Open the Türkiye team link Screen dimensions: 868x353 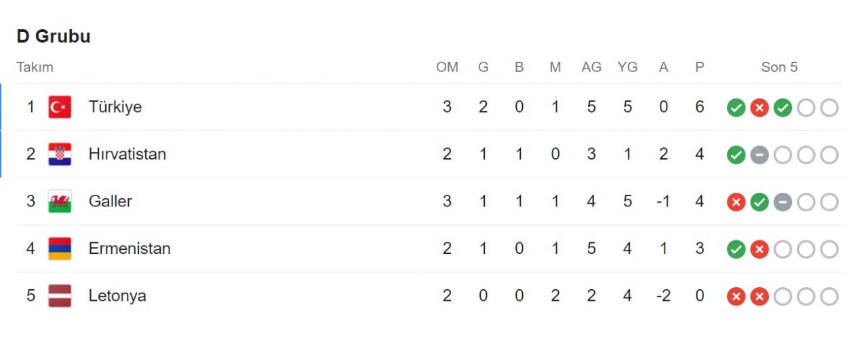(x=115, y=107)
